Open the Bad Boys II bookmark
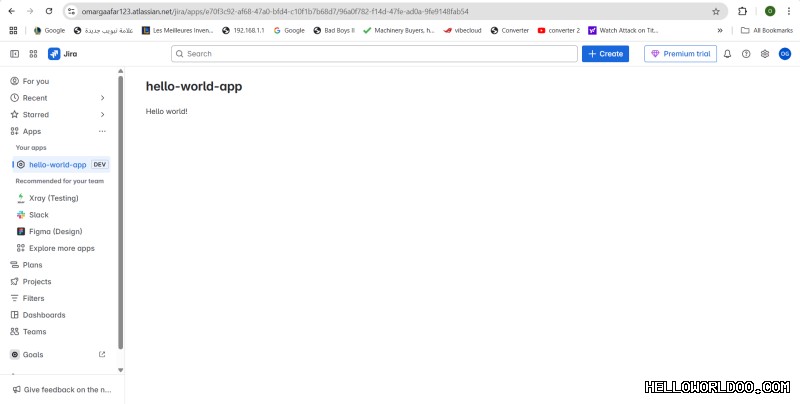Viewport: 800px width, 404px height. tap(334, 31)
